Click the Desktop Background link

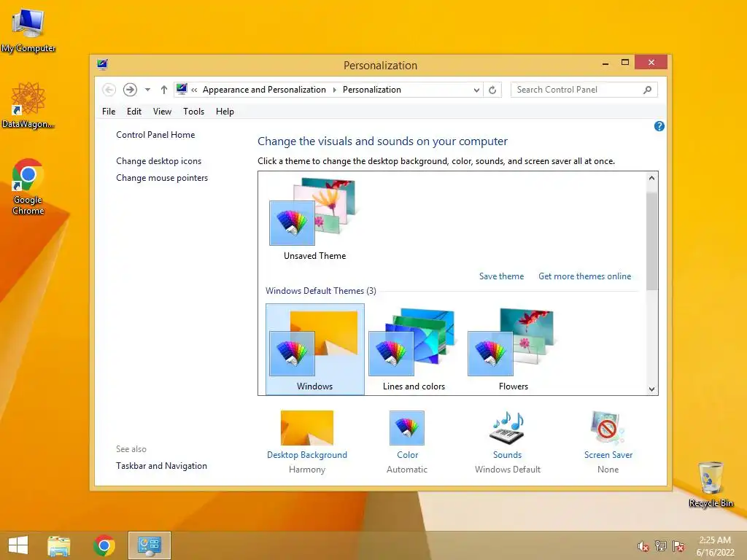pos(307,455)
